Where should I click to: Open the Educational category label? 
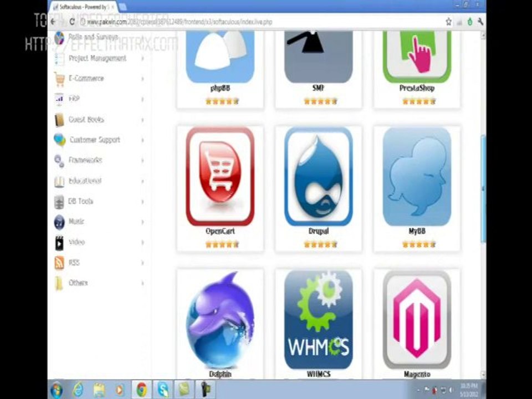85,181
